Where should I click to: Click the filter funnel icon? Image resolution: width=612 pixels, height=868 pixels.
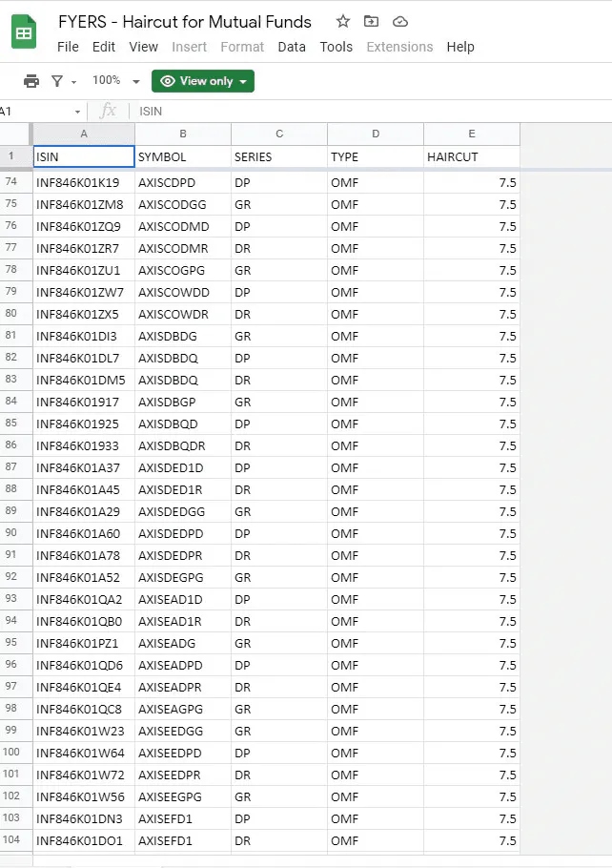57,81
